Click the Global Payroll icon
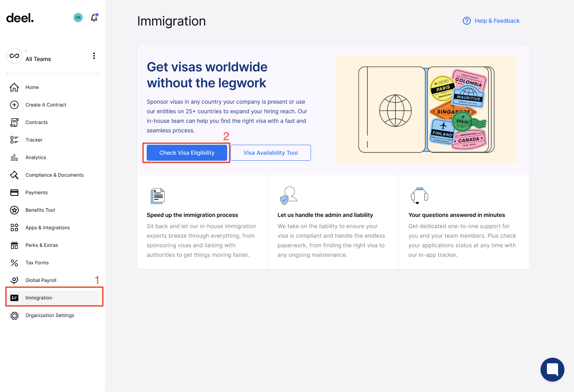 click(x=14, y=280)
